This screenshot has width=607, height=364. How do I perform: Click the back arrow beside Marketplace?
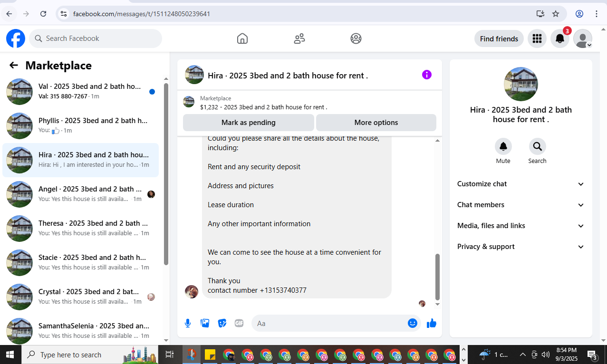14,65
